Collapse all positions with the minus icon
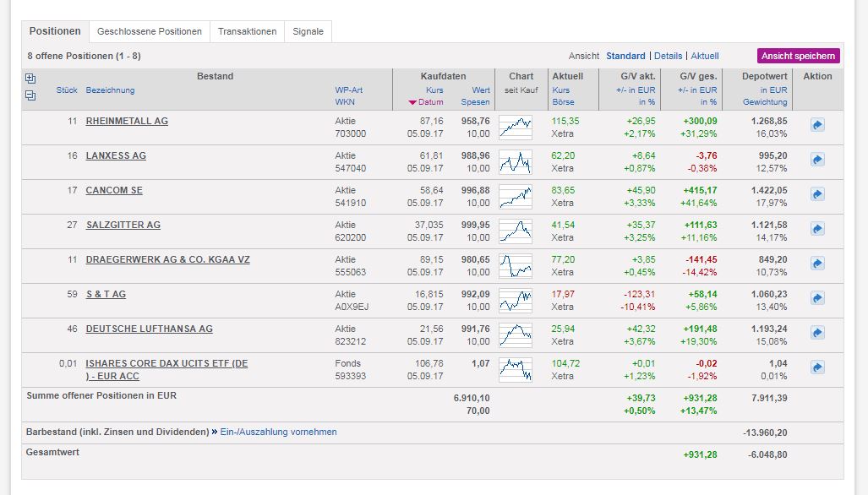The height and width of the screenshot is (495, 868). point(30,95)
